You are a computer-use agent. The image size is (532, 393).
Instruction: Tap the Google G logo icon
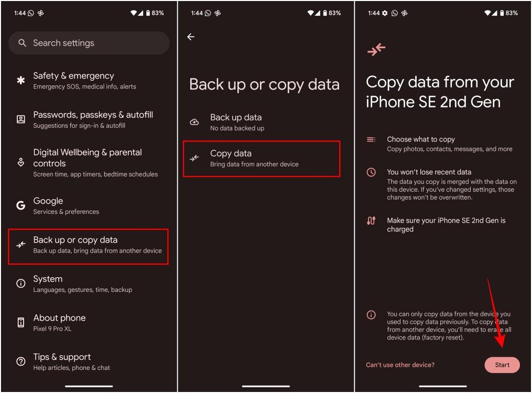point(20,205)
